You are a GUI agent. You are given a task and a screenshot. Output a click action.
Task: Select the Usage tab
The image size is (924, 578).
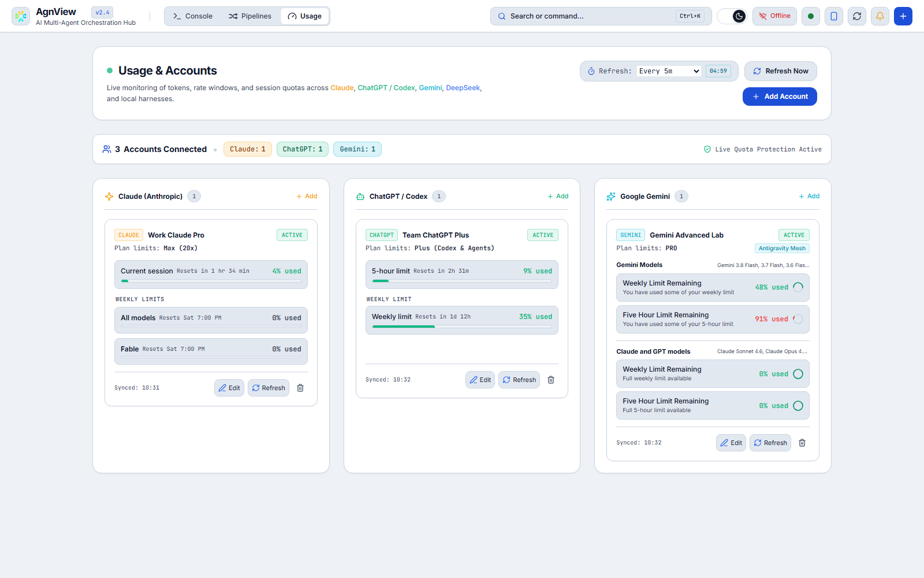304,16
